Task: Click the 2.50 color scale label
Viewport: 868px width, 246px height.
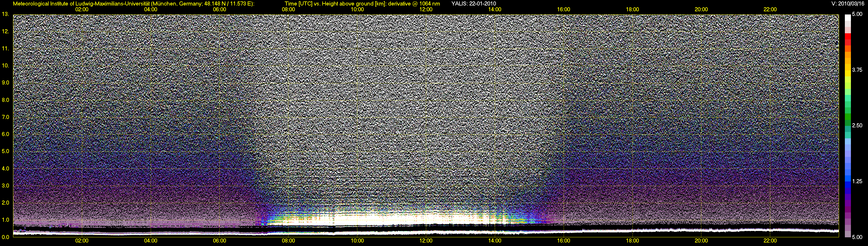Action: coord(857,125)
